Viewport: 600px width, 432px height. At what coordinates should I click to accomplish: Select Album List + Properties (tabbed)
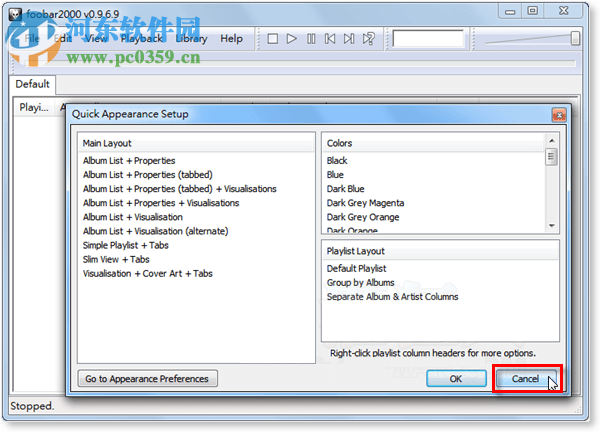(148, 175)
